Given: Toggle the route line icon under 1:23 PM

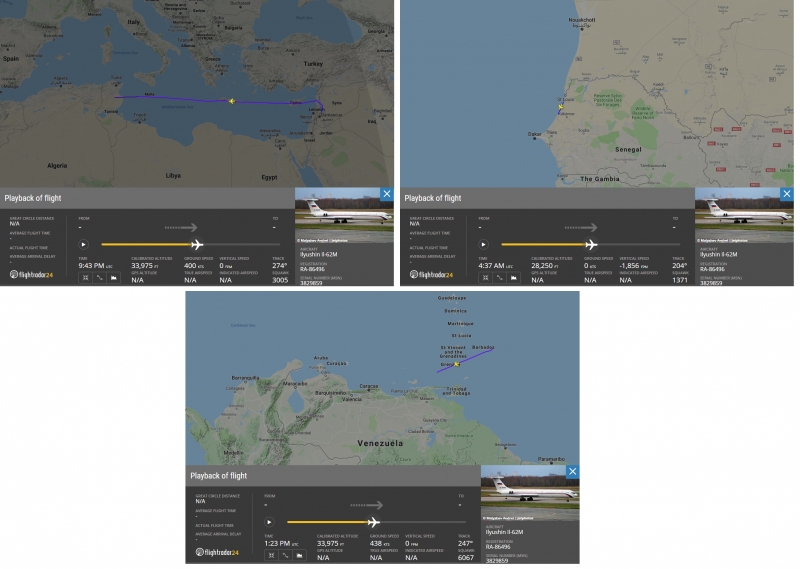Looking at the screenshot, I should [x=284, y=555].
